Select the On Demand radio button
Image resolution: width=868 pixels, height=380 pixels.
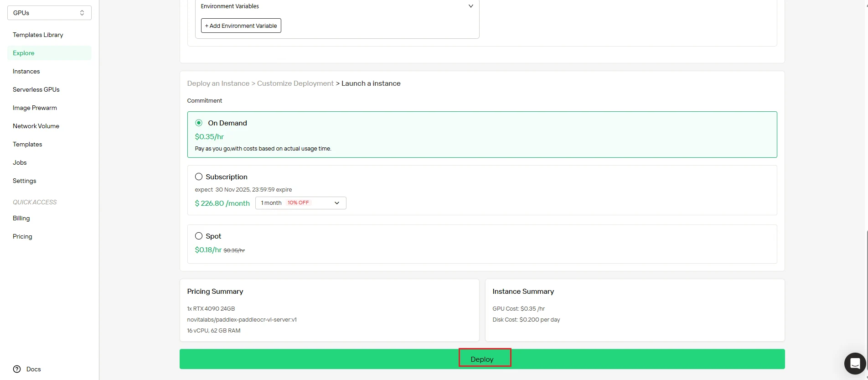click(x=199, y=123)
